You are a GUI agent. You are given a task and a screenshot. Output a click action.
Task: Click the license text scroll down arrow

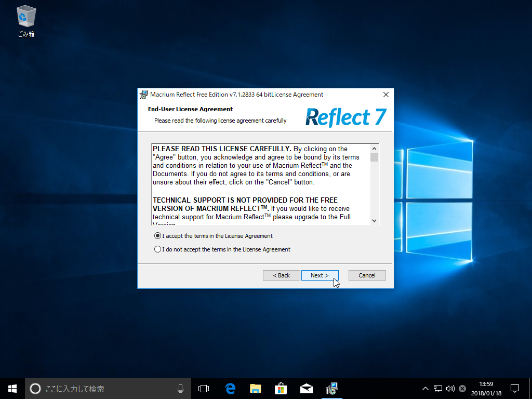click(374, 220)
